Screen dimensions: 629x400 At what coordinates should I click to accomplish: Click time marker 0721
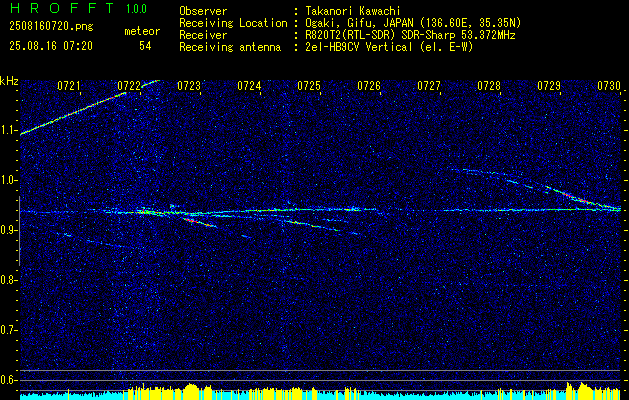click(69, 85)
